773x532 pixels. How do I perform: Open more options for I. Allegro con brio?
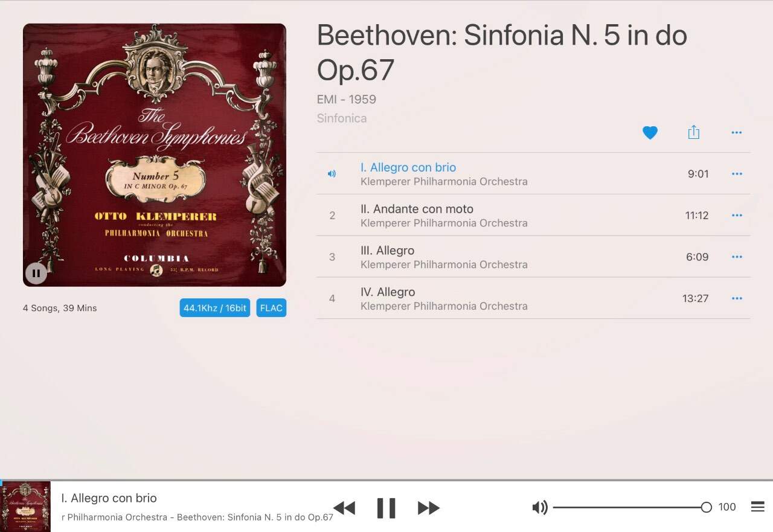pos(736,174)
